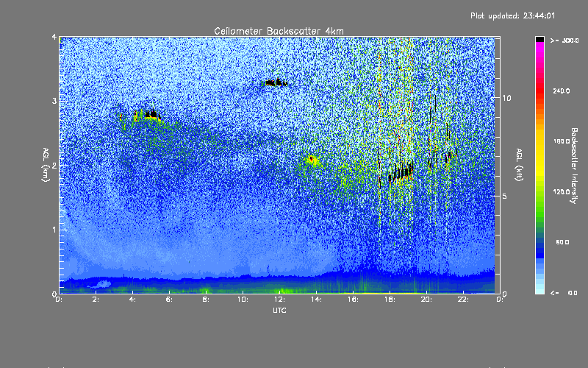The height and width of the screenshot is (368, 588).
Task: Click the "Backscatter Intensity" colorbar label
Action: click(574, 166)
